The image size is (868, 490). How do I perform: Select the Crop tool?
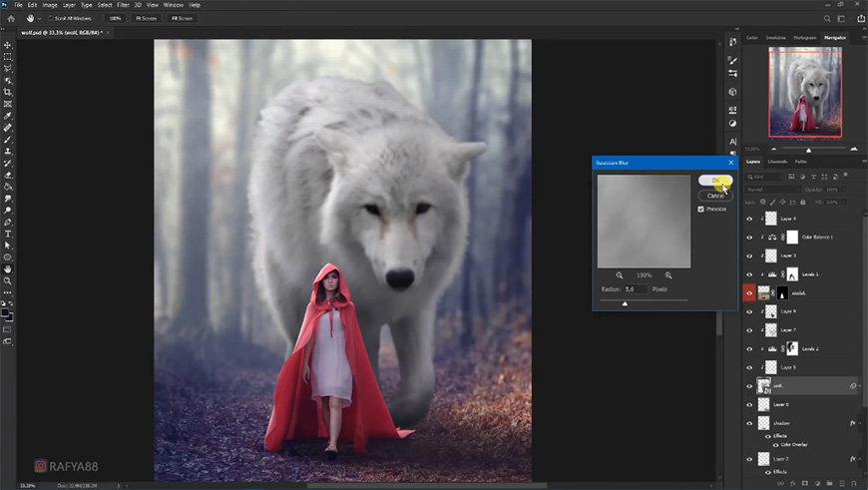point(8,92)
